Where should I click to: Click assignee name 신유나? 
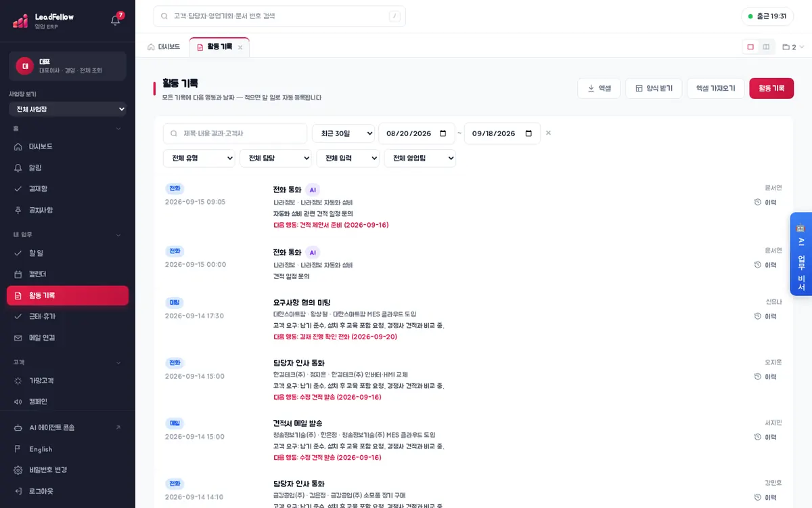coord(773,302)
